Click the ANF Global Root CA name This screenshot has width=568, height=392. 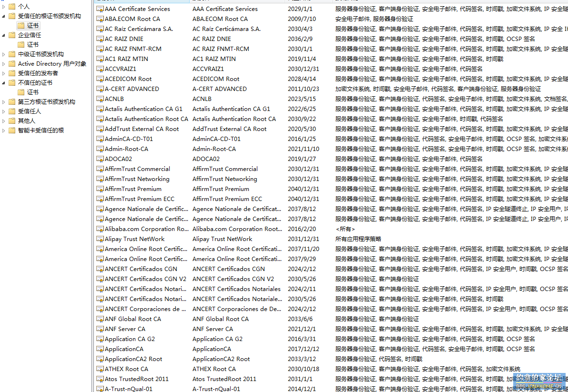coord(132,319)
